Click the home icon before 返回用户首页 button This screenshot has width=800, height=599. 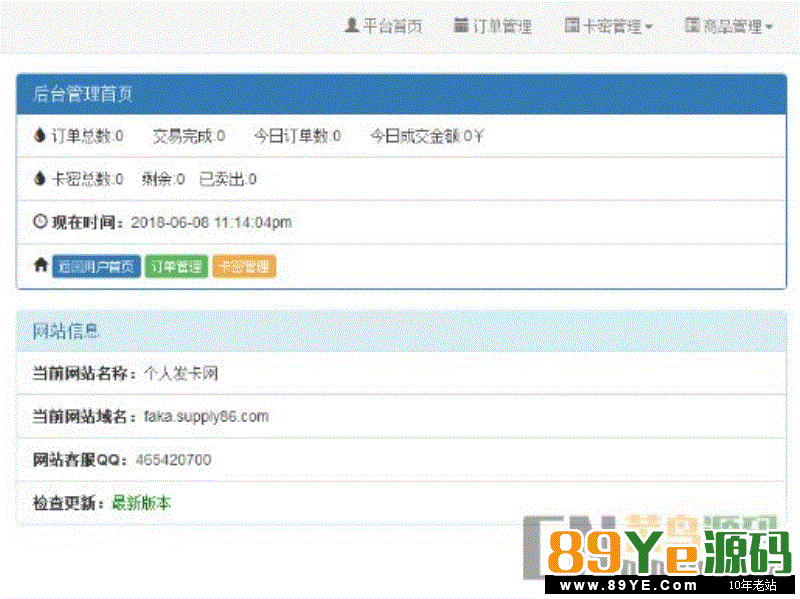tap(40, 266)
